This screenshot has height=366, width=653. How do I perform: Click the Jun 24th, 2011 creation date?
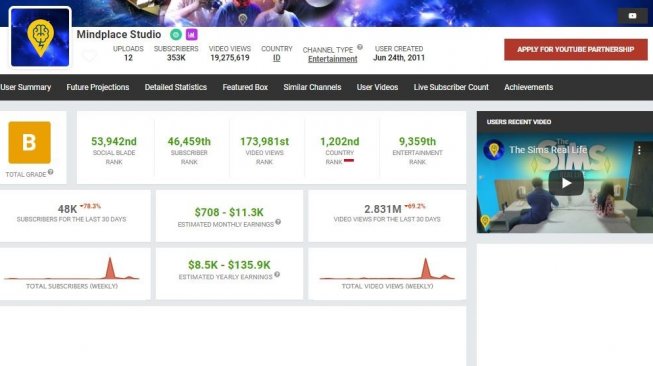tap(399, 58)
